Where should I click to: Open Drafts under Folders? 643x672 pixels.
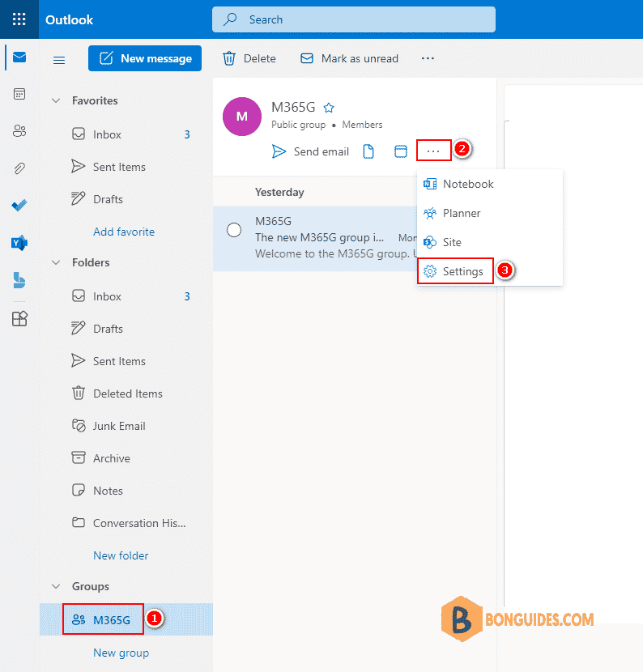point(126,329)
